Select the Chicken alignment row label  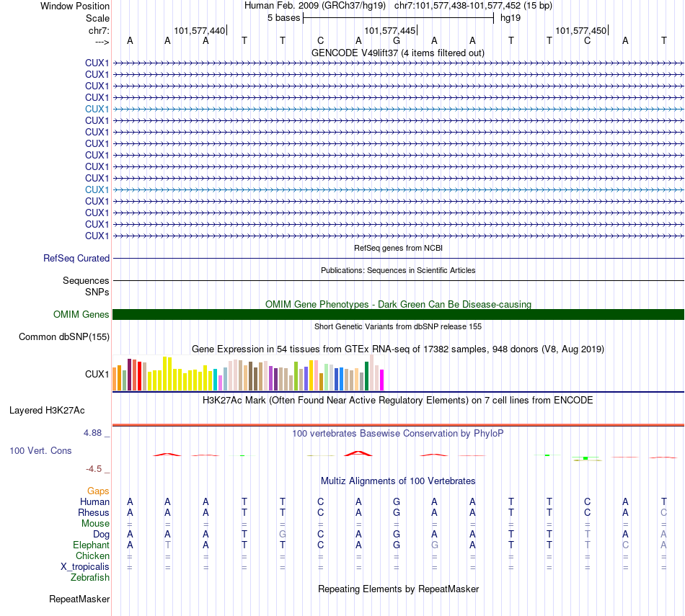(x=92, y=555)
